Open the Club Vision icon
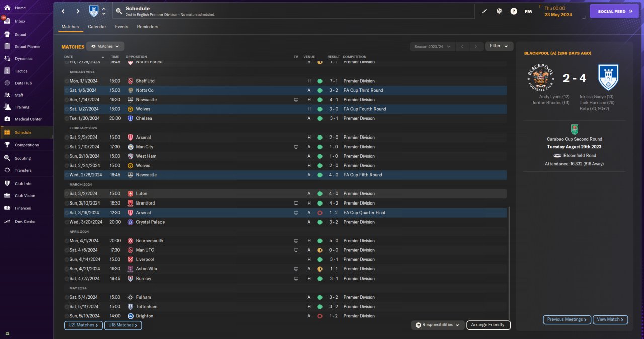The image size is (644, 339). coord(7,196)
